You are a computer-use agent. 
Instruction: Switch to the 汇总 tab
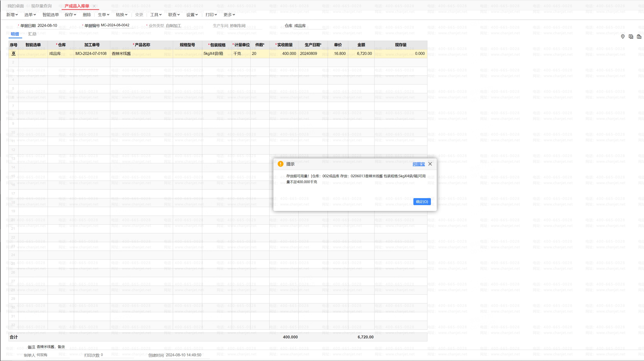click(x=32, y=34)
